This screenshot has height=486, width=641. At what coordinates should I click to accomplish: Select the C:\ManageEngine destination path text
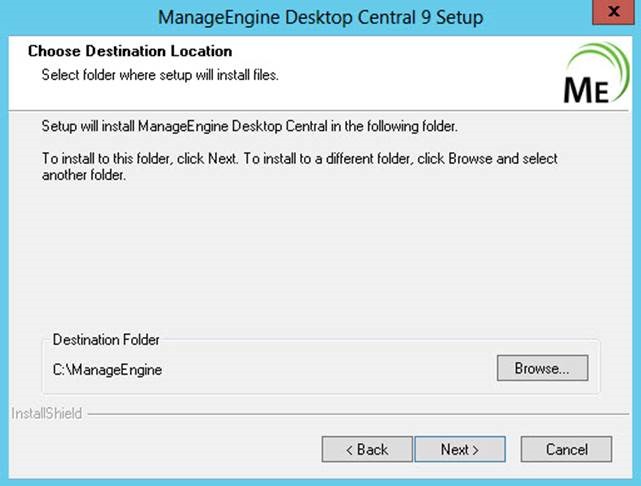tap(108, 370)
